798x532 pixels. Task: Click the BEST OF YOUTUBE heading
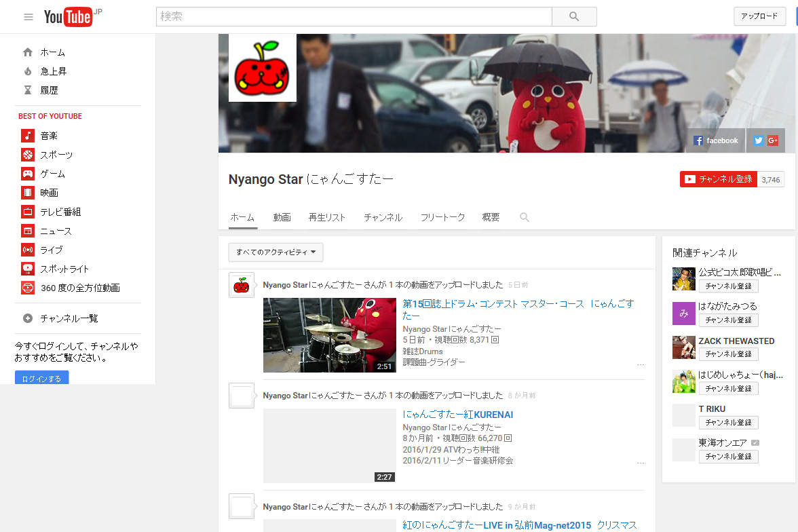[50, 116]
